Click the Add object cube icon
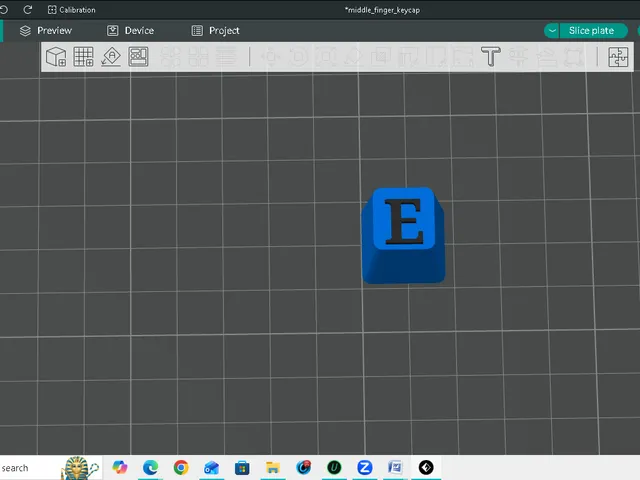640x480 pixels. 56,57
